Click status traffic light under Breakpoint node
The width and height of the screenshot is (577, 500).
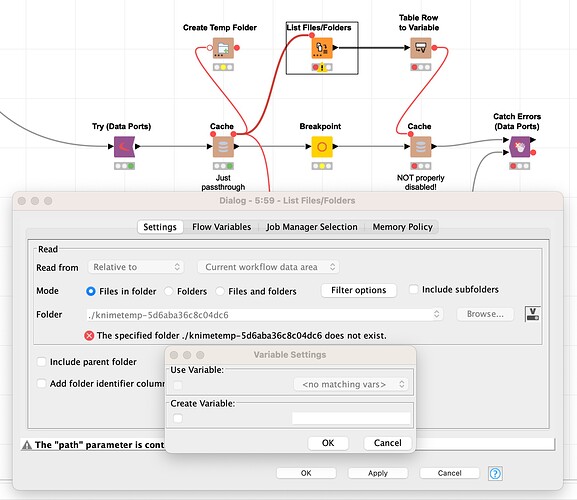click(x=322, y=166)
